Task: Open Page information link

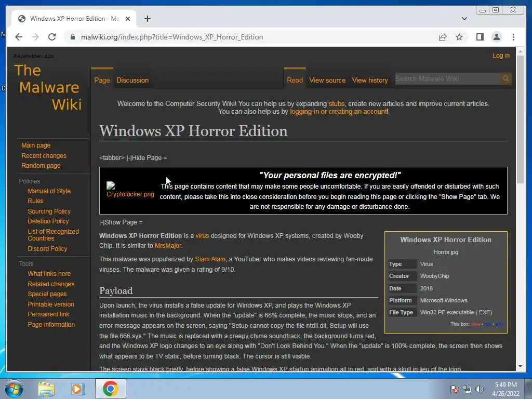Action: point(51,325)
